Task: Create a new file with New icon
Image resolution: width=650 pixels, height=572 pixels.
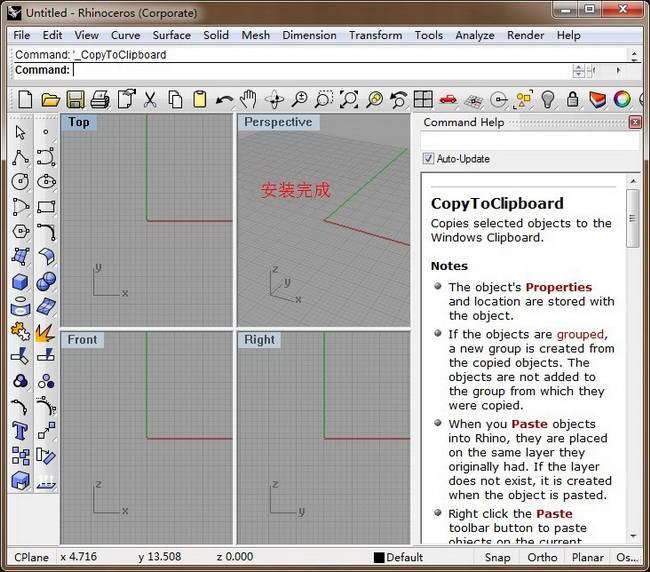Action: point(25,99)
